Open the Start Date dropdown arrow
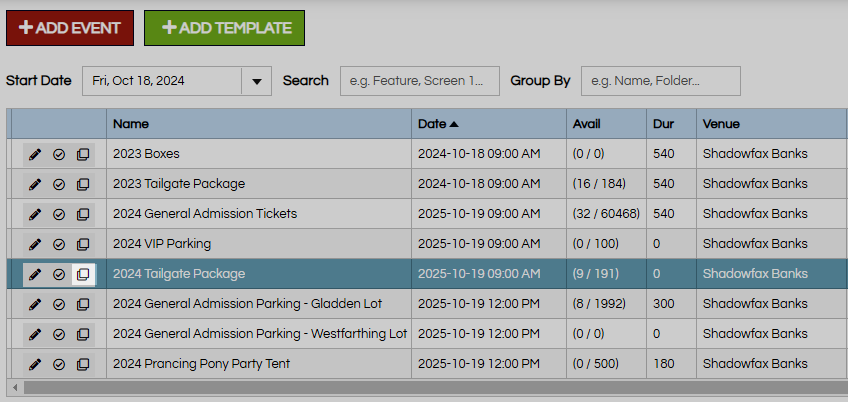This screenshot has height=402, width=848. (x=257, y=81)
